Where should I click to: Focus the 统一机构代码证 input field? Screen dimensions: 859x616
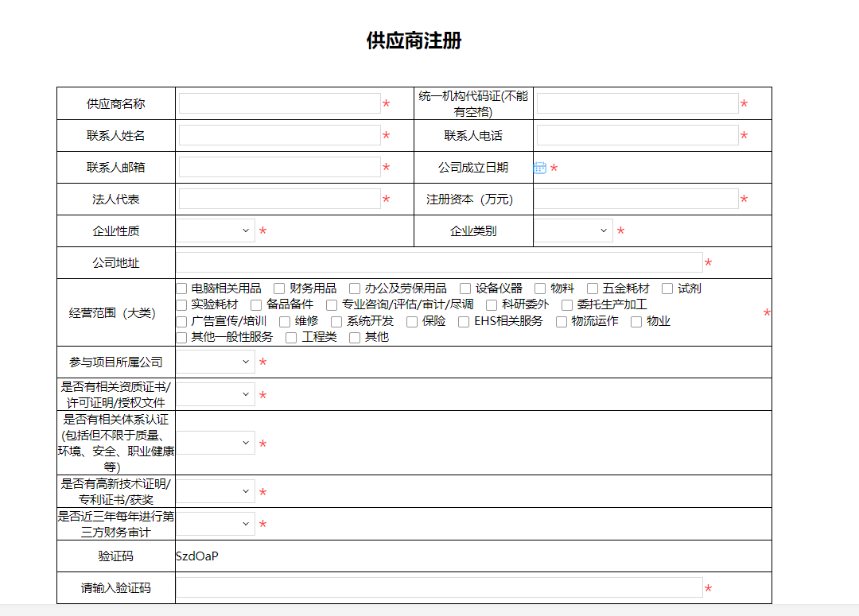tap(637, 103)
